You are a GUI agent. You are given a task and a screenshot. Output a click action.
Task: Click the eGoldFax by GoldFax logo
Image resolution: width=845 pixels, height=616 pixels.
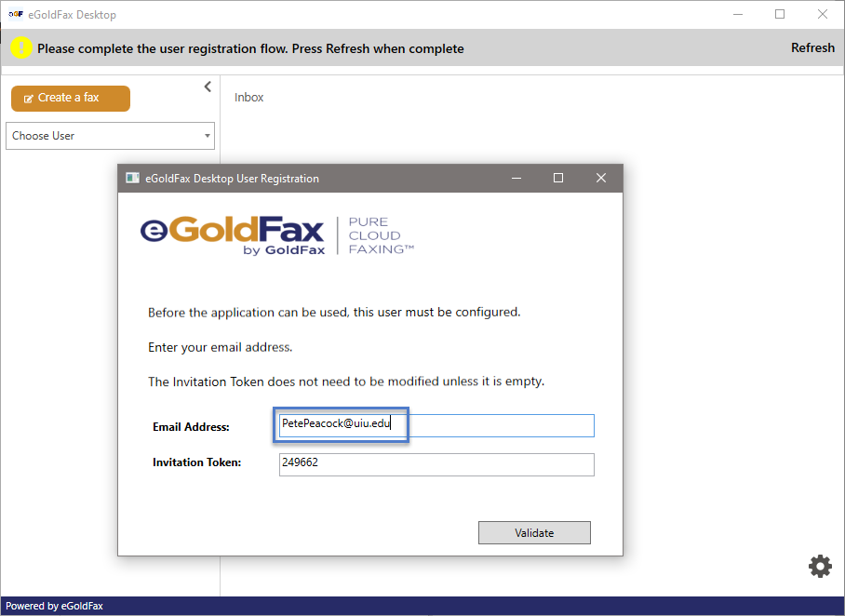233,235
